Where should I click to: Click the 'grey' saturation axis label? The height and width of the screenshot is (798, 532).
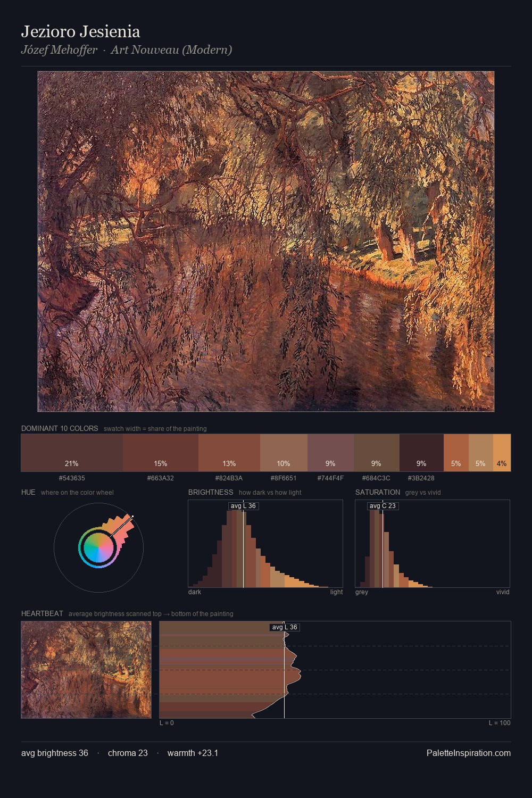[x=362, y=592]
